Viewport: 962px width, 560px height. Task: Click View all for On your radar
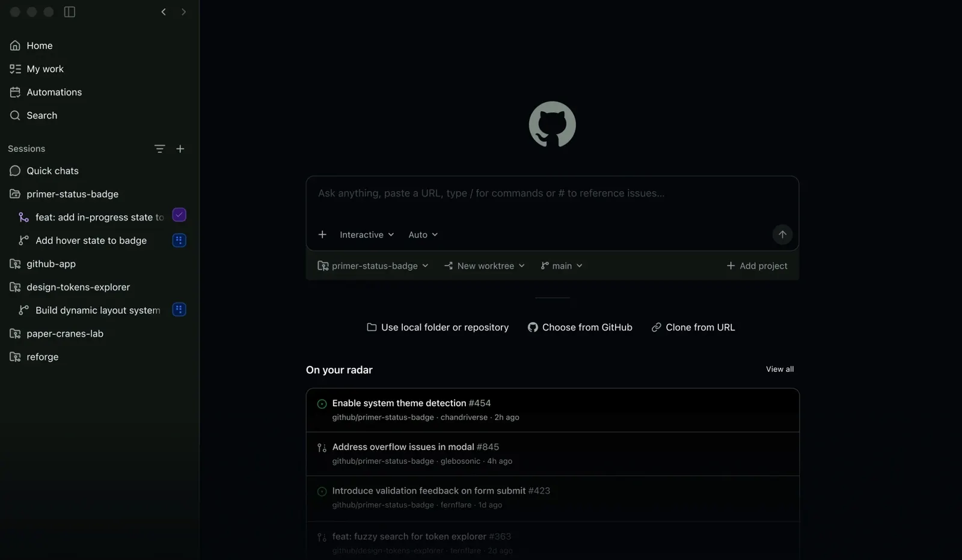pyautogui.click(x=780, y=370)
